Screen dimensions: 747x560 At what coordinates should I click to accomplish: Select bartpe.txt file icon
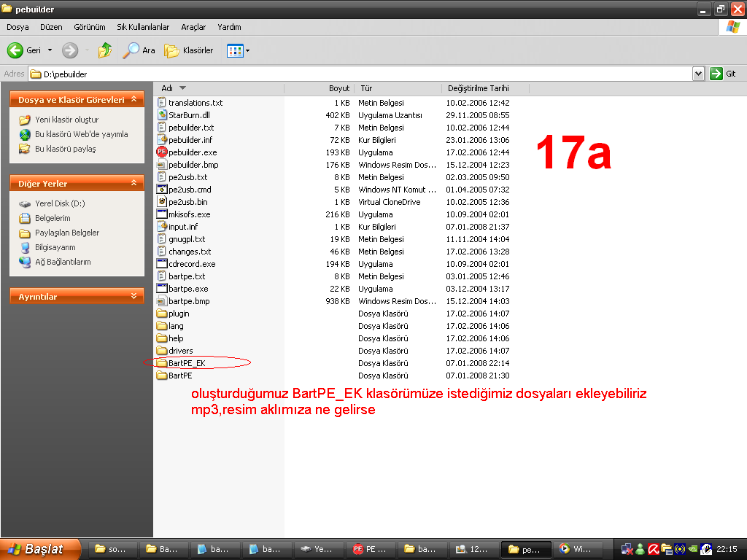pos(162,276)
